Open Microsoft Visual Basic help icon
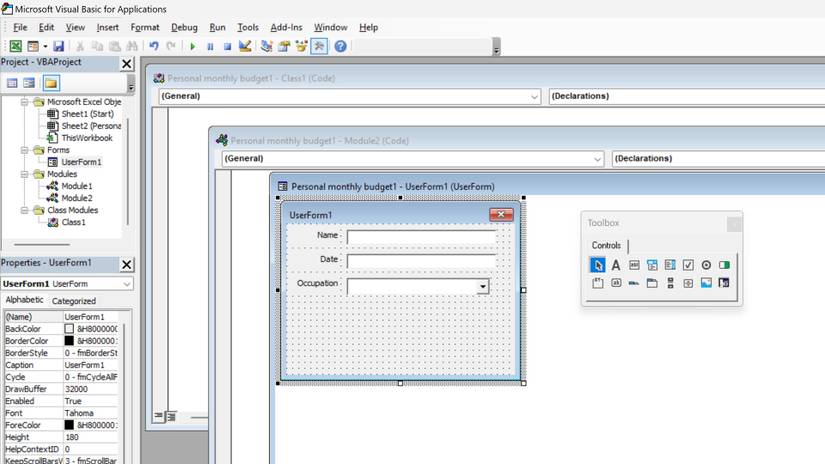 (x=340, y=46)
